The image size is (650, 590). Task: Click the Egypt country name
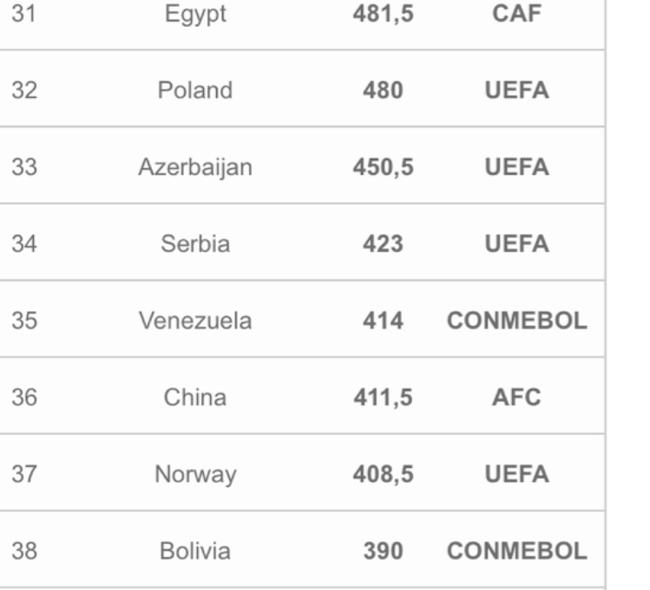195,15
